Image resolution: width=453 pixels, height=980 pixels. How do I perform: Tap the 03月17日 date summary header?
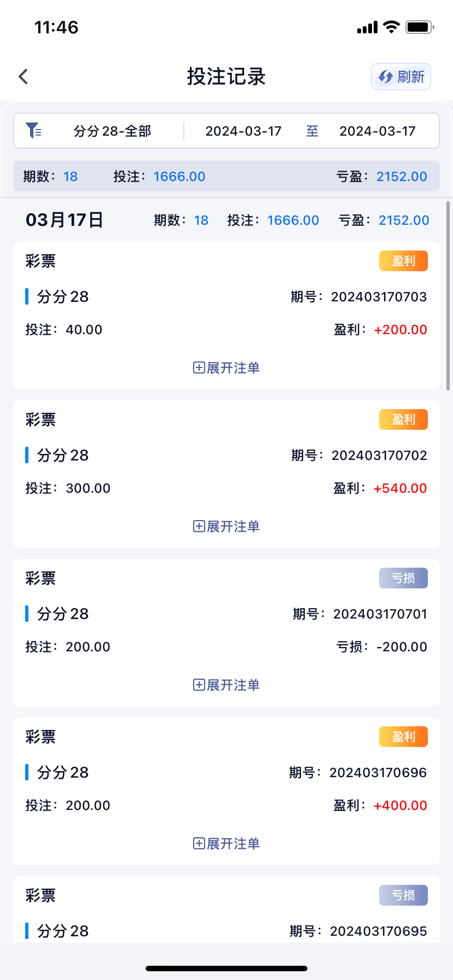[x=65, y=220]
